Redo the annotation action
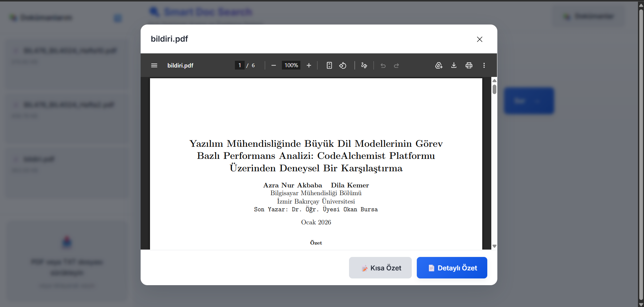Viewport: 644px width, 307px height. coord(396,65)
